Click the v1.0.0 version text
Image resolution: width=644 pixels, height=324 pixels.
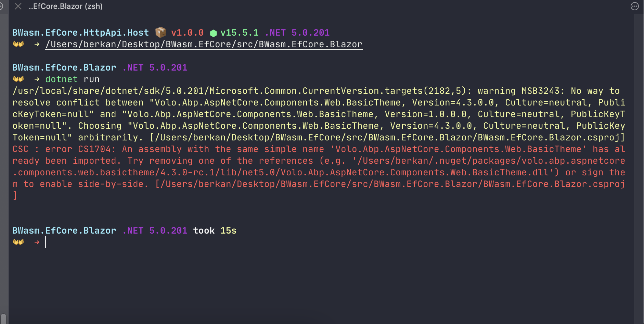[188, 32]
